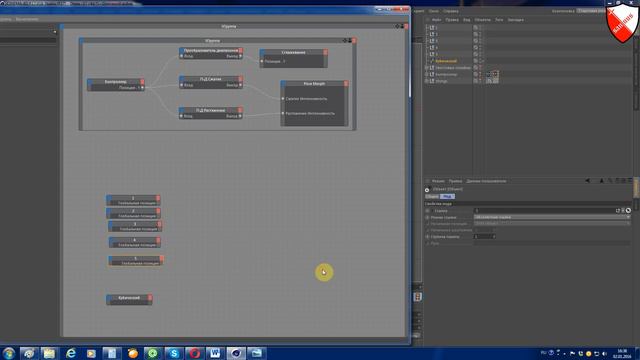Click the zoom icon on outer XGroup title bar
The height and width of the screenshot is (360, 640).
pos(397,26)
